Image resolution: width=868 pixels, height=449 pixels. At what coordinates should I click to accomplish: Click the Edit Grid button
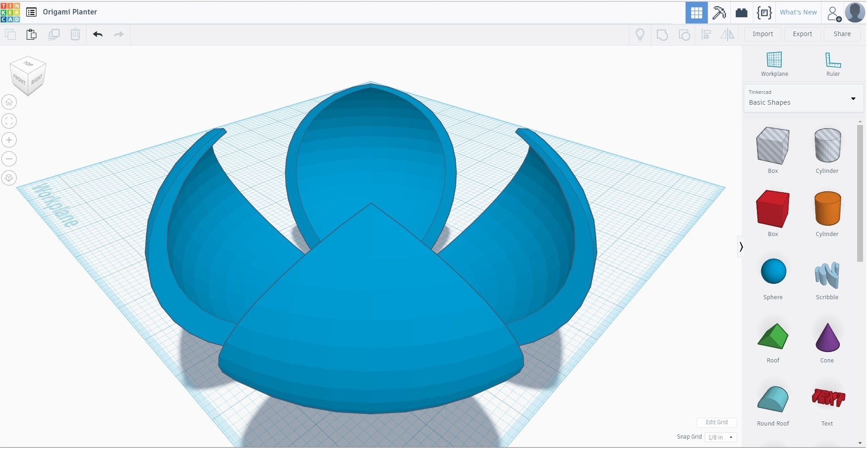click(x=716, y=423)
